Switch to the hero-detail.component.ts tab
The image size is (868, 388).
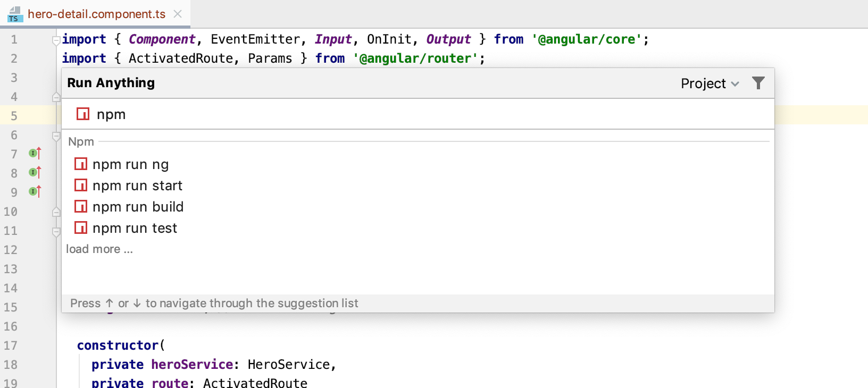point(96,14)
